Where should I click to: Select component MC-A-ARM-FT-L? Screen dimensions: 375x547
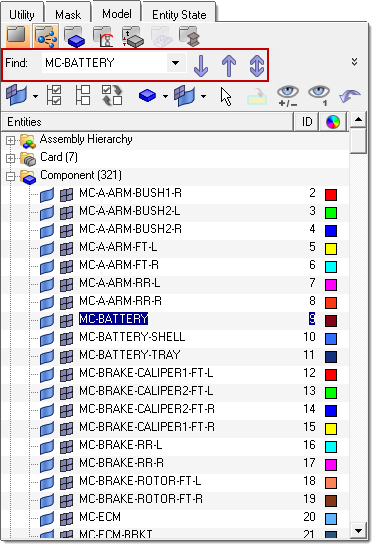(118, 247)
